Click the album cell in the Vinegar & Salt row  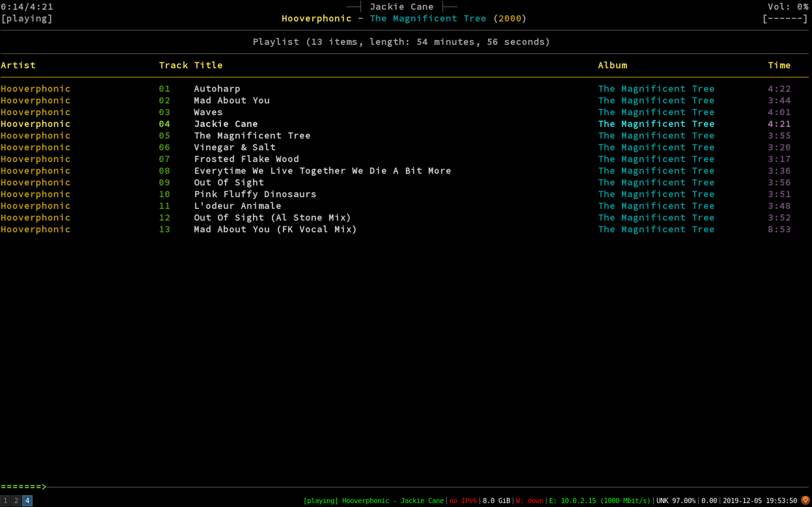656,147
